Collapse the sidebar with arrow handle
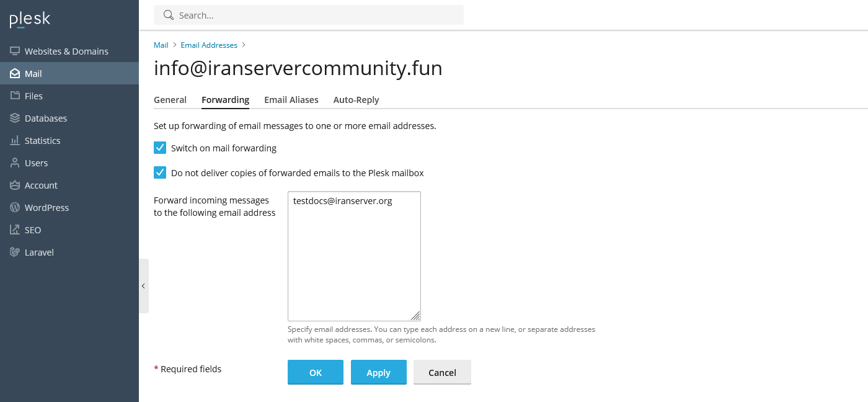The width and height of the screenshot is (868, 402). tap(143, 286)
